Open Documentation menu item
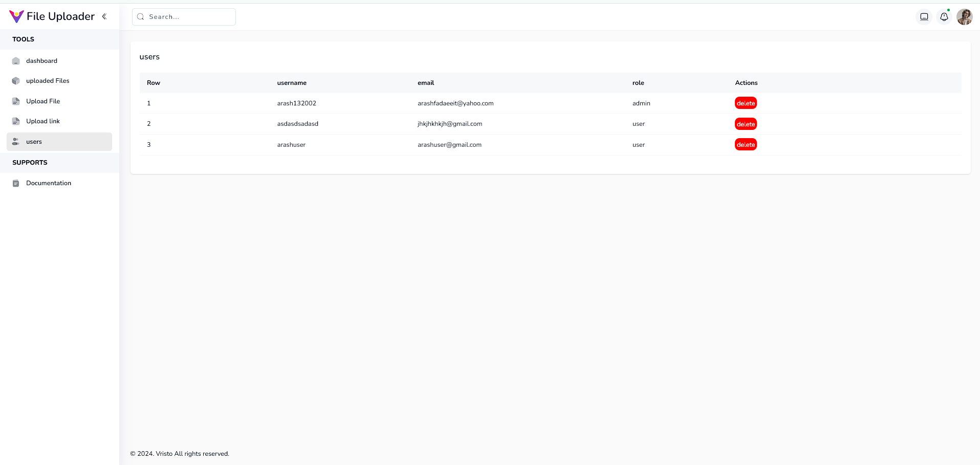 point(59,183)
